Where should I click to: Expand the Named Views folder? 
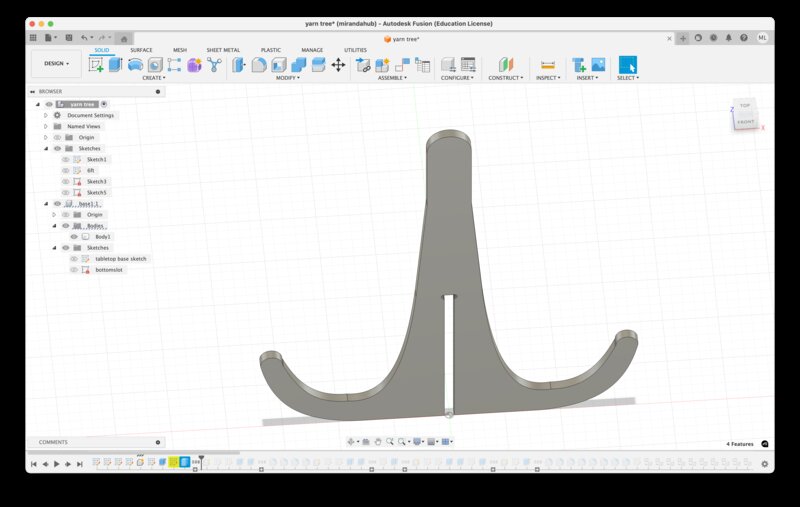pos(46,126)
